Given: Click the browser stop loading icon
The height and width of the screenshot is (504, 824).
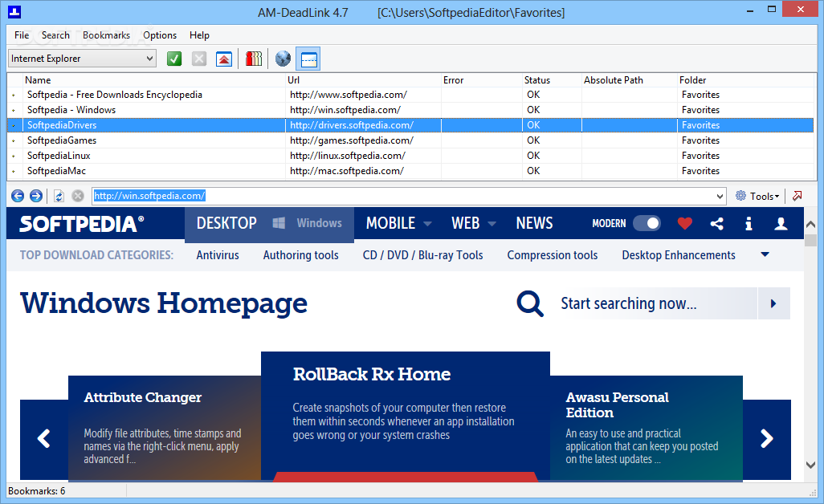Looking at the screenshot, I should (78, 196).
